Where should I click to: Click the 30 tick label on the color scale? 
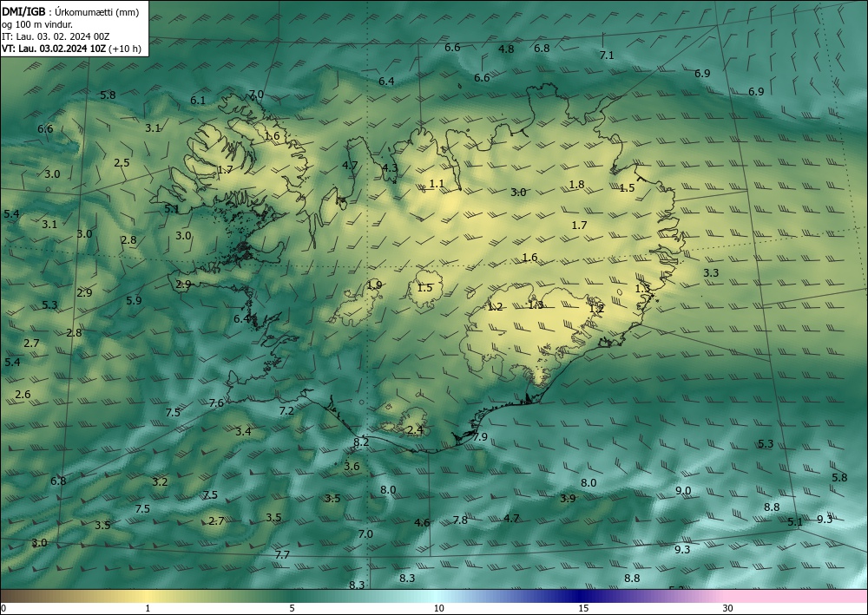pyautogui.click(x=728, y=609)
